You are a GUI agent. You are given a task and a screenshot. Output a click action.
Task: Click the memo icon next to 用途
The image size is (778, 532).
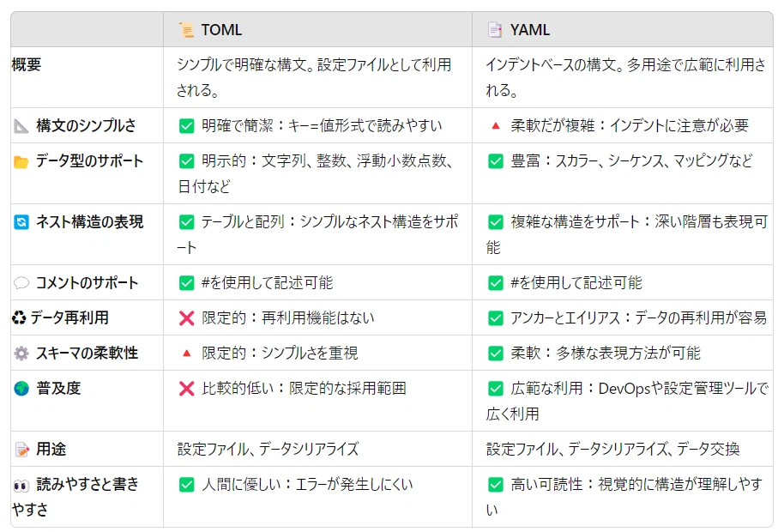point(21,450)
